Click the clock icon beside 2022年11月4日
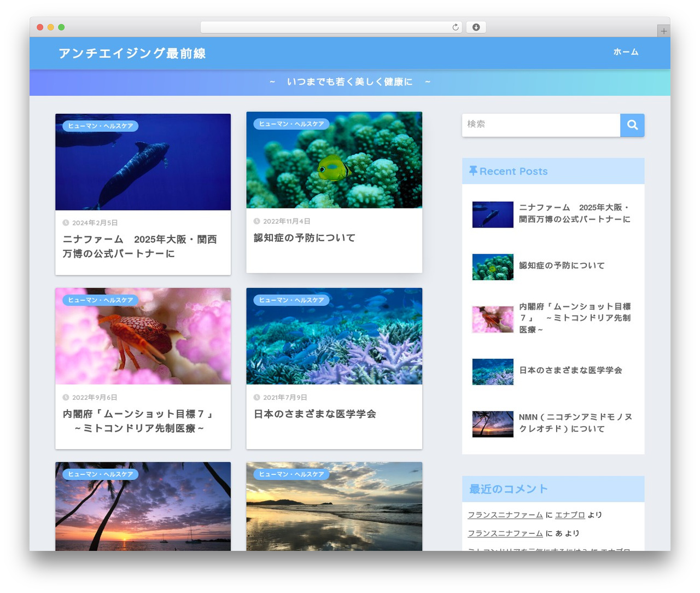Viewport: 700px width, 593px height. (x=256, y=221)
